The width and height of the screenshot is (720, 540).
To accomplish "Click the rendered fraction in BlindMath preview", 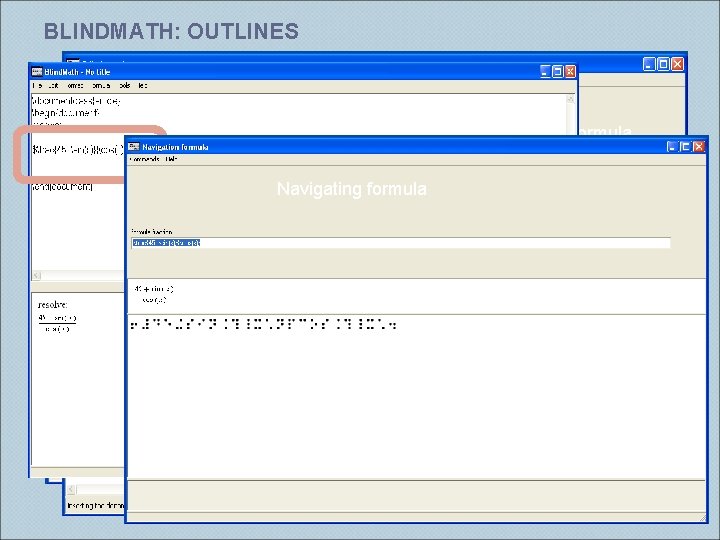I will coord(57,323).
